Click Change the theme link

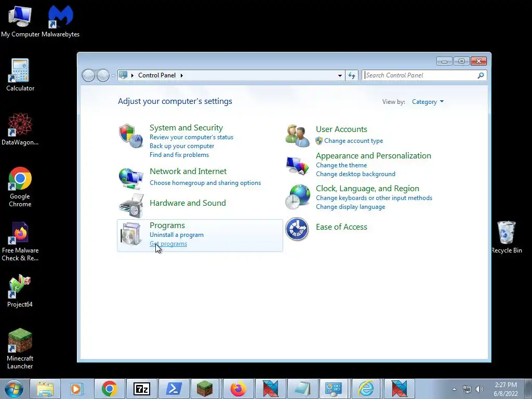(341, 165)
